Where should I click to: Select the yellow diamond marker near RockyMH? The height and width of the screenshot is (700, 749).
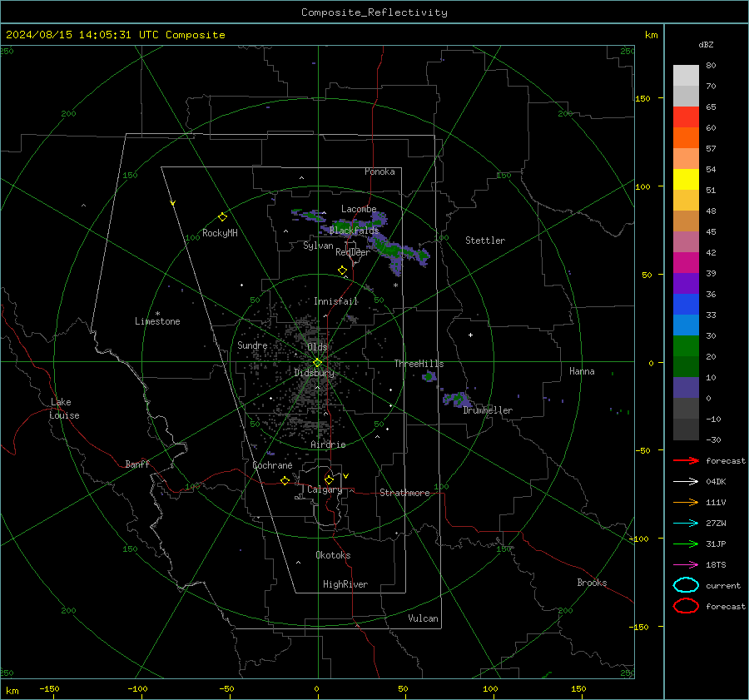pos(222,217)
